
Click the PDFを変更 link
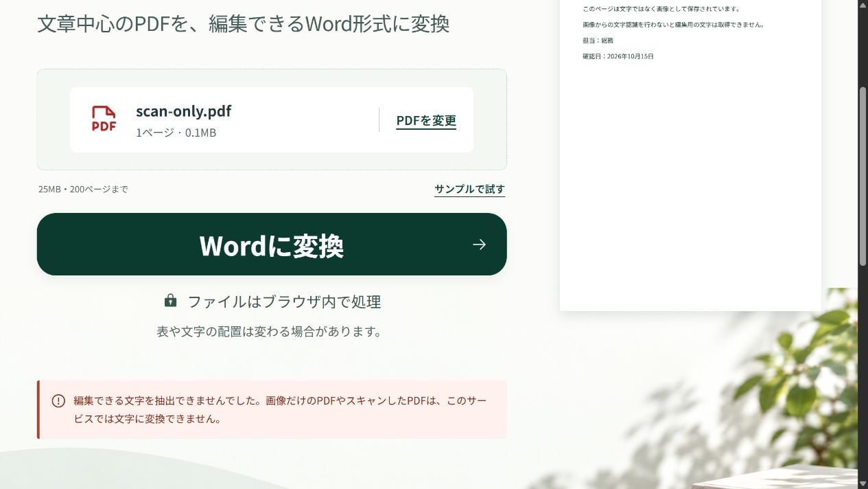point(426,120)
